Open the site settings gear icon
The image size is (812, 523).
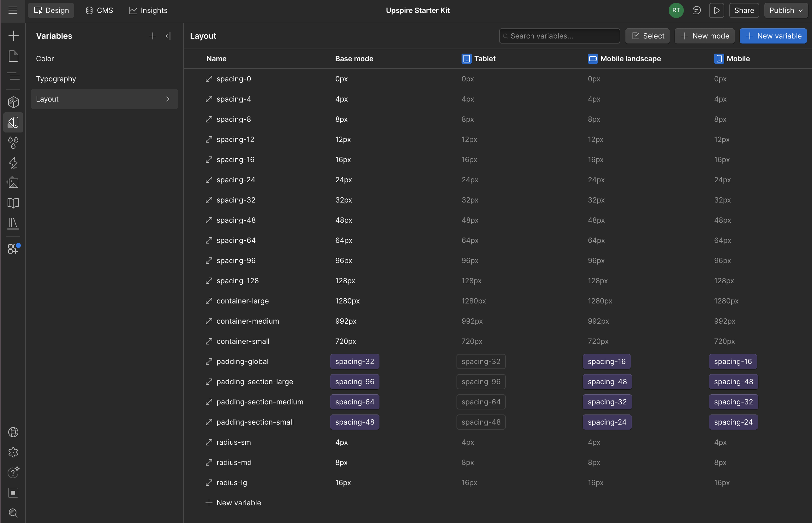13,452
